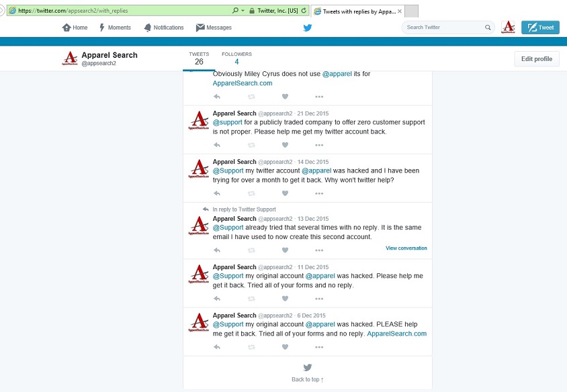This screenshot has width=567, height=392.
Task: Open the Notifications page
Action: coord(164,28)
